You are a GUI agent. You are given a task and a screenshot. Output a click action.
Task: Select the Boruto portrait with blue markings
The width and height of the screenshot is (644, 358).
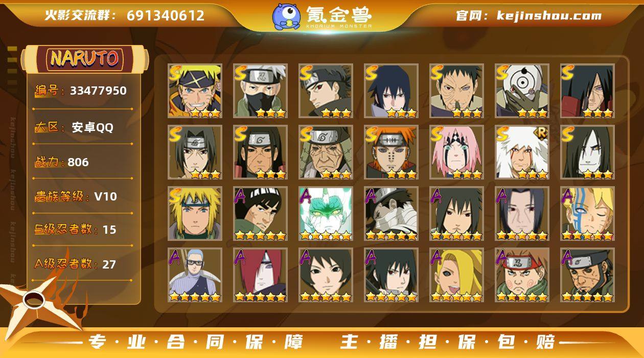click(x=587, y=214)
